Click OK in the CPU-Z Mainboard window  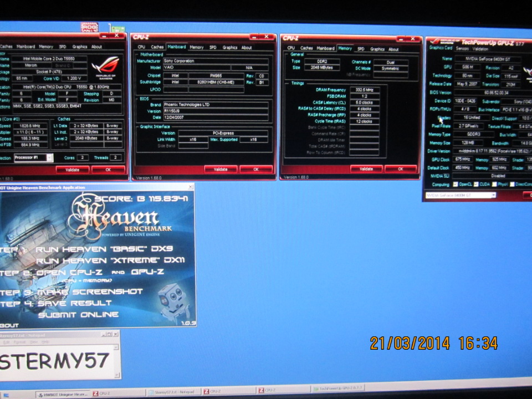[x=256, y=169]
